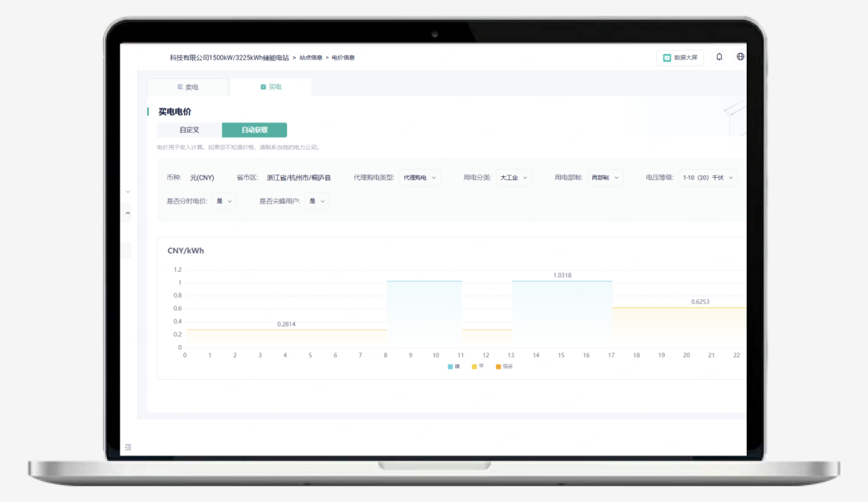
Task: Open the 电压等级 1-10 千伏 dropdown
Action: (x=707, y=178)
